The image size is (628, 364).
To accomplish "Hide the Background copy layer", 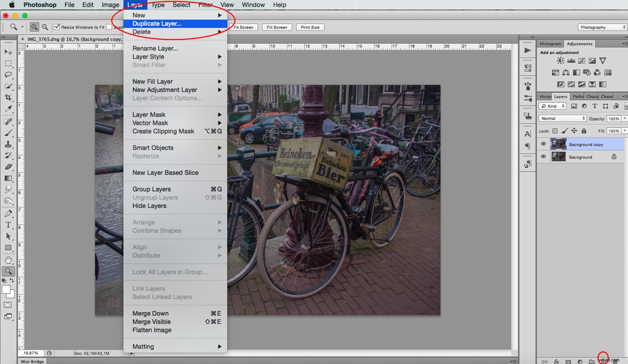I will coord(543,144).
